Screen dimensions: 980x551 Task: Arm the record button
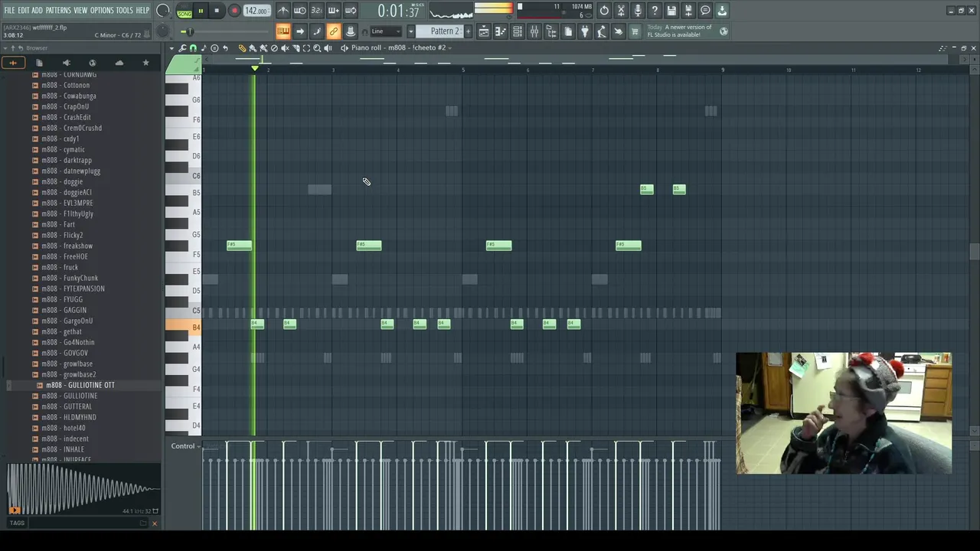(234, 11)
